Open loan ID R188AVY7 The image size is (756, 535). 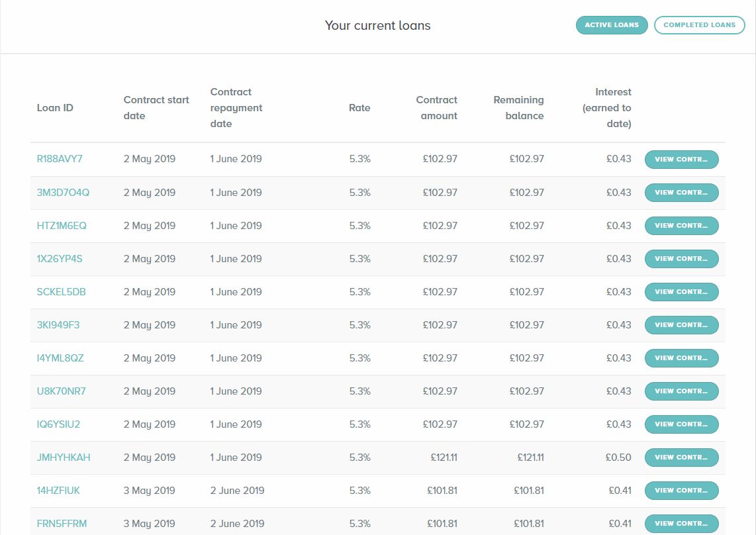tap(60, 159)
